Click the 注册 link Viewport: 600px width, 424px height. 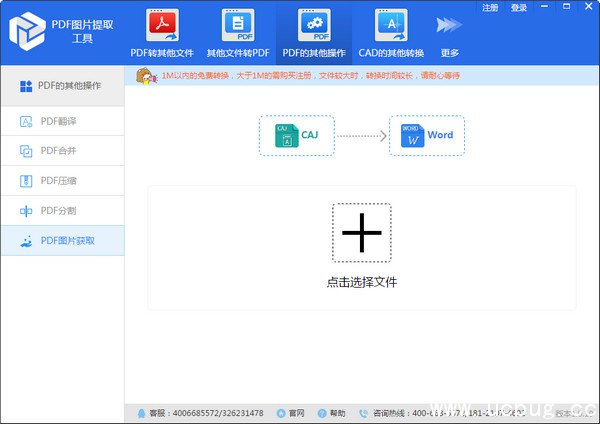tap(490, 8)
